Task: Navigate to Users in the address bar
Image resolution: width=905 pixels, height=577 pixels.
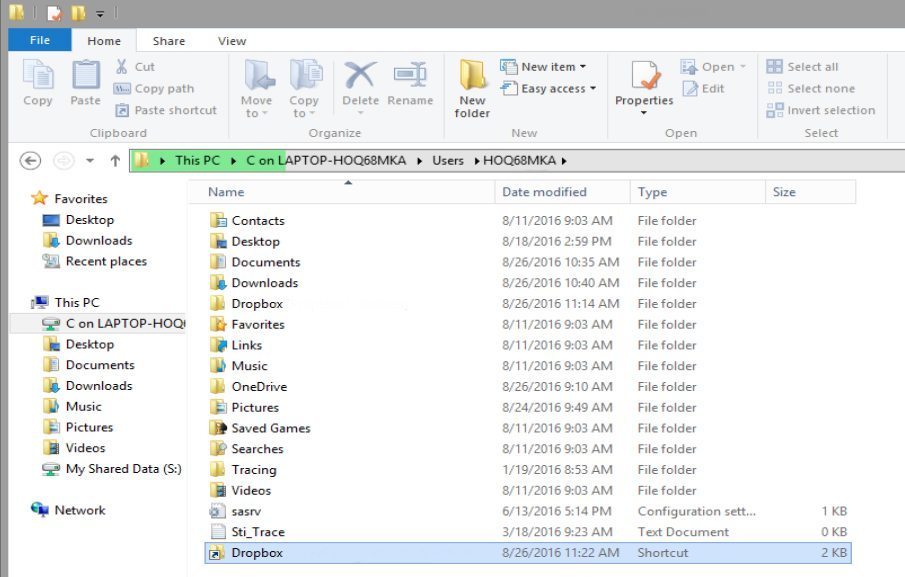Action: (x=447, y=160)
